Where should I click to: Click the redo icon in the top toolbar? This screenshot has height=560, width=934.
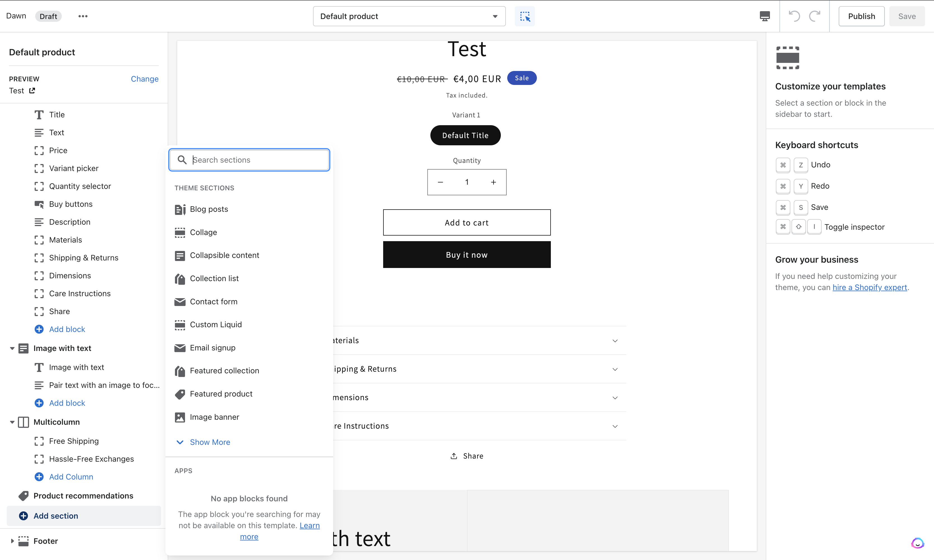(815, 16)
